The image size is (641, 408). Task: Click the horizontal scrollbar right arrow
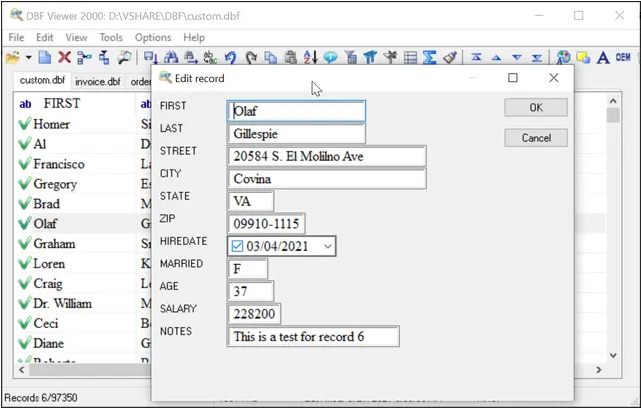coord(598,370)
